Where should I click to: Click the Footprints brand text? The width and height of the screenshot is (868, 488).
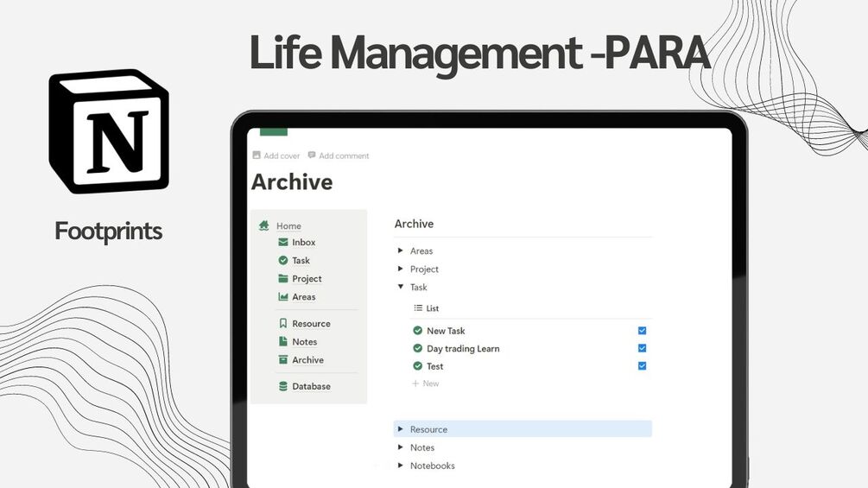(109, 231)
